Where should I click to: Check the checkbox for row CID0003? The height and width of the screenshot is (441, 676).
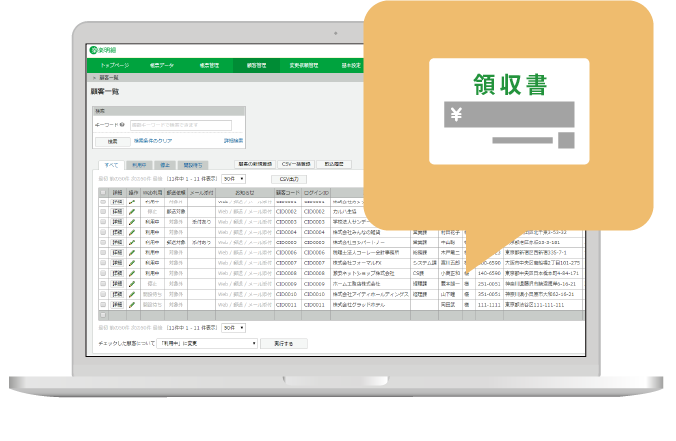103,222
